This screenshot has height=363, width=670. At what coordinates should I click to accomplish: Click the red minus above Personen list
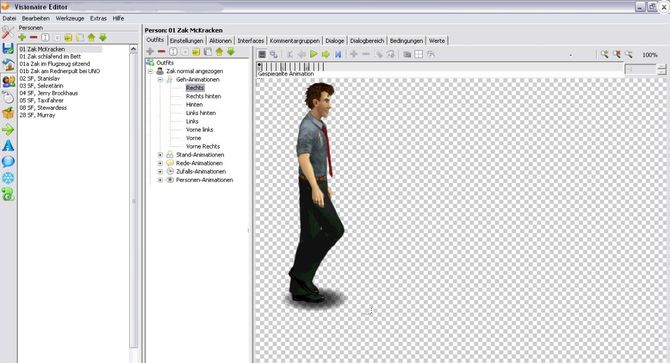pos(33,38)
